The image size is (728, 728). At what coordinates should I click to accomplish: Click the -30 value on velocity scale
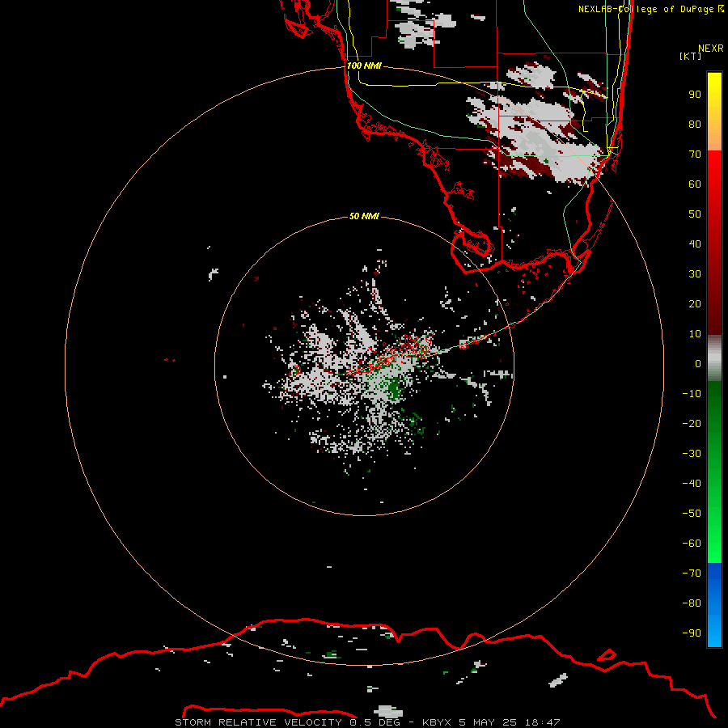[x=692, y=454]
